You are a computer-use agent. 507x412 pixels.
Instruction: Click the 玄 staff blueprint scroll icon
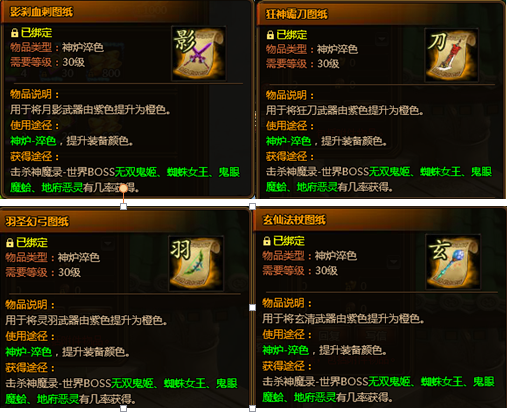(453, 261)
